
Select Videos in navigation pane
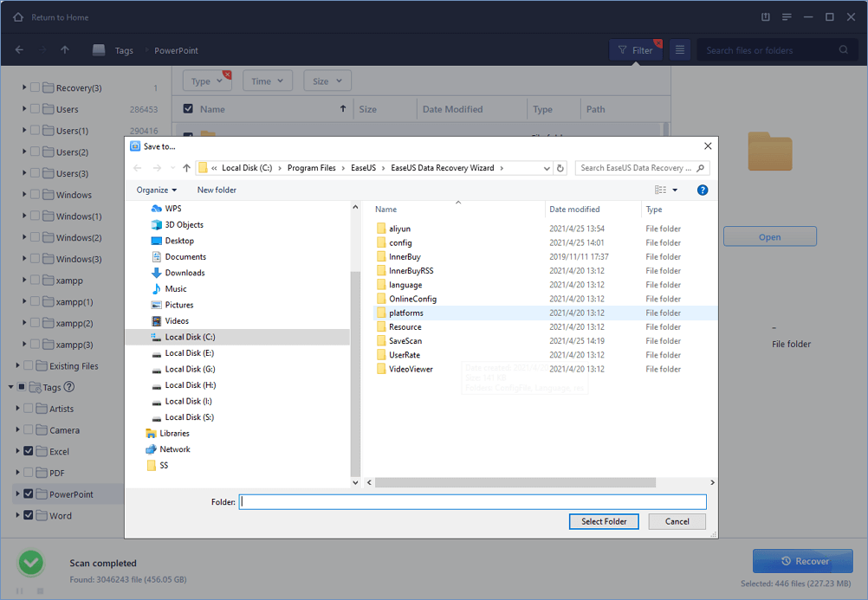pyautogui.click(x=170, y=321)
